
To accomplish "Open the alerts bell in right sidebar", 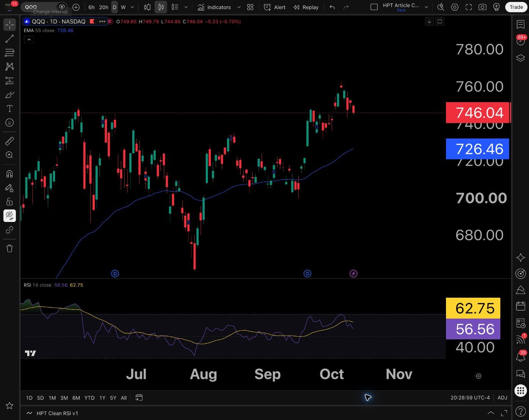I will tap(521, 356).
